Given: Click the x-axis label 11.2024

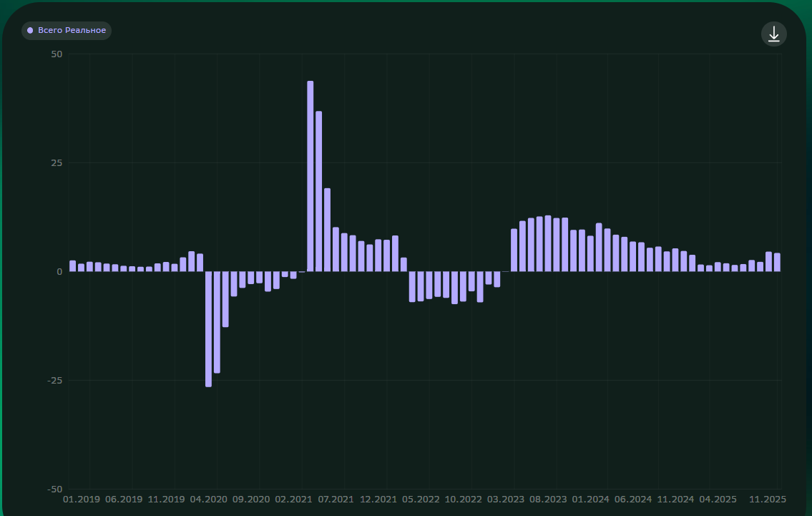Looking at the screenshot, I should tap(676, 500).
